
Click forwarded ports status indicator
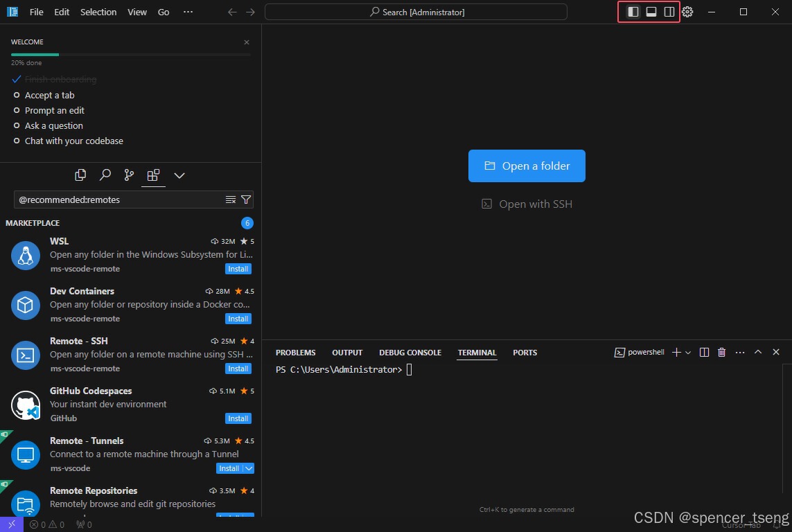(x=84, y=525)
